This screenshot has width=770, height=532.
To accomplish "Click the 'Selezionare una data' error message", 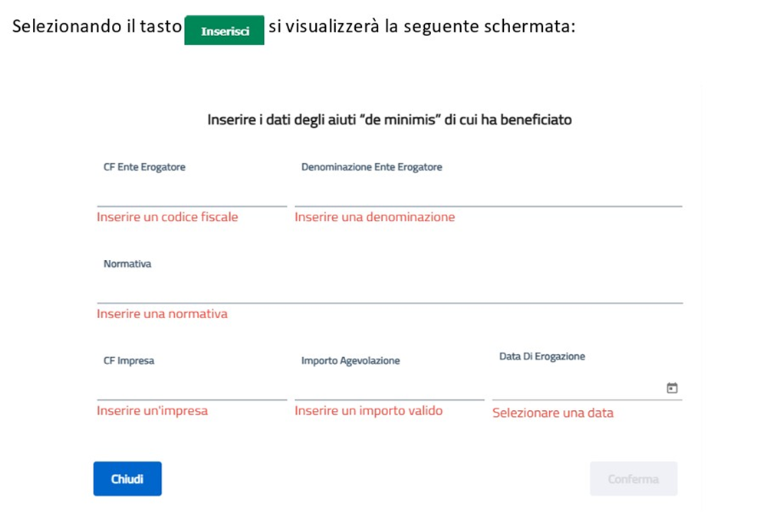I will point(552,413).
